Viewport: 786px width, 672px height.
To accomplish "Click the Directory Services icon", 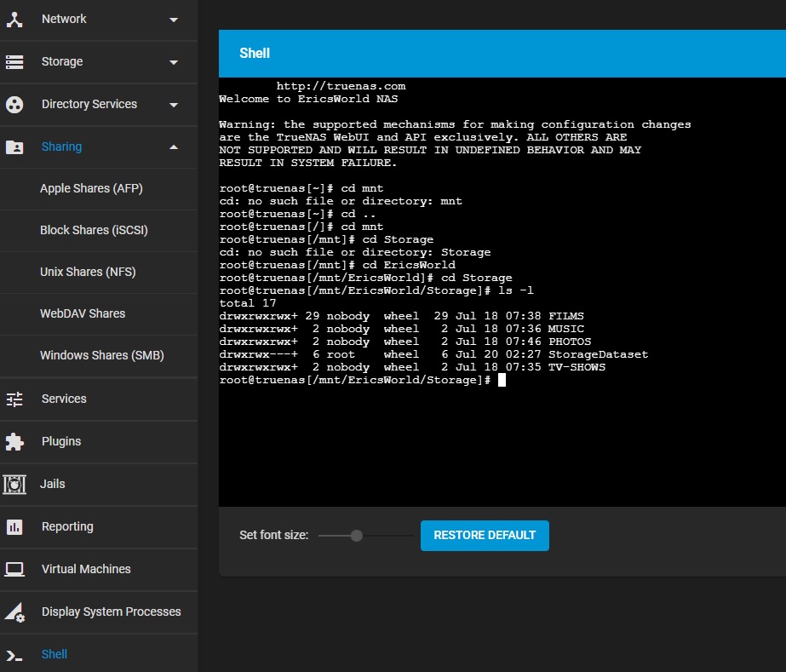I will 14,104.
